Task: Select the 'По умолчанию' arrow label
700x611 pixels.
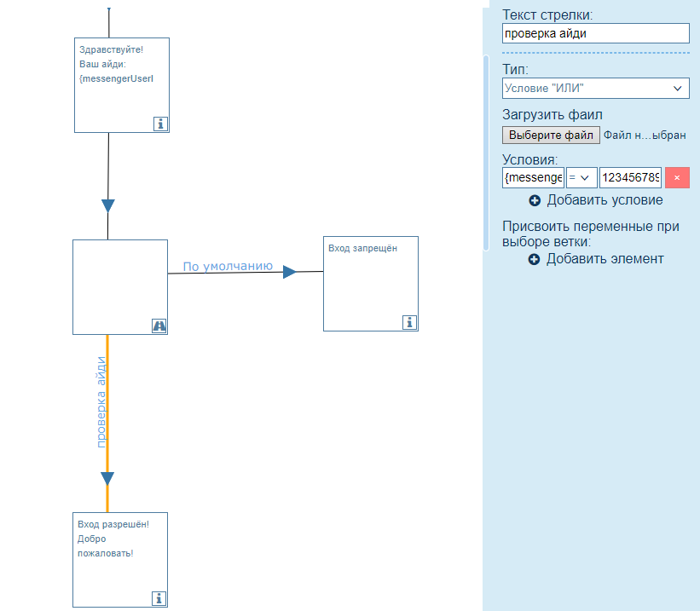Action: pyautogui.click(x=227, y=266)
